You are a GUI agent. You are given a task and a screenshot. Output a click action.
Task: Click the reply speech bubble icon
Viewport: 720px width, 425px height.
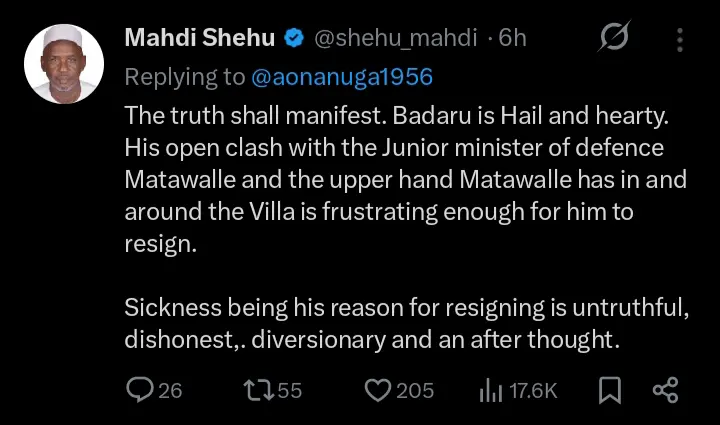[141, 389]
